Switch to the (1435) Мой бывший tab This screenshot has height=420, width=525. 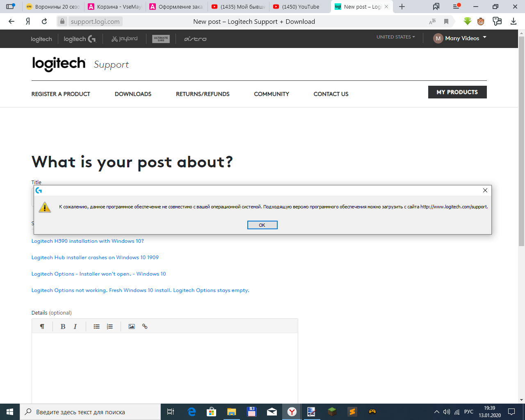point(238,7)
